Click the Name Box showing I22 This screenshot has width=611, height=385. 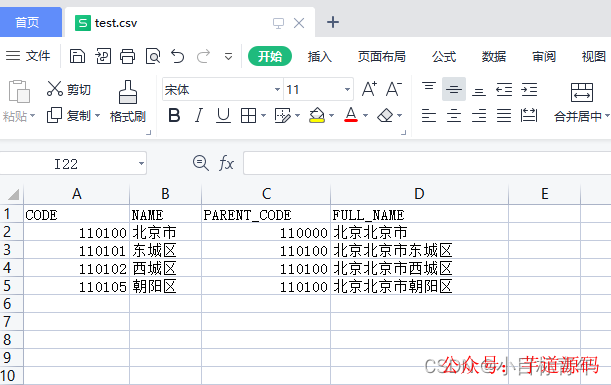tap(65, 164)
